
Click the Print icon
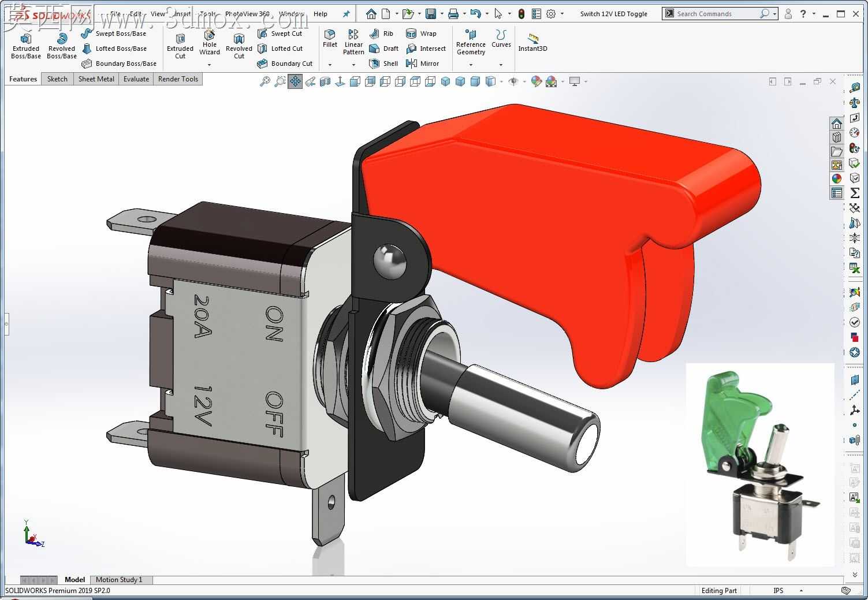click(x=453, y=14)
